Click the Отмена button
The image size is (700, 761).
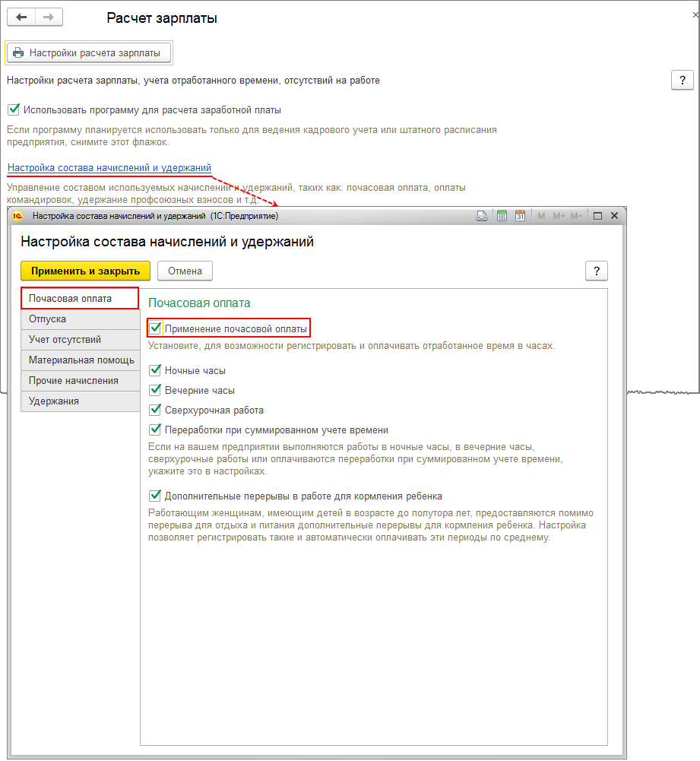(x=185, y=271)
